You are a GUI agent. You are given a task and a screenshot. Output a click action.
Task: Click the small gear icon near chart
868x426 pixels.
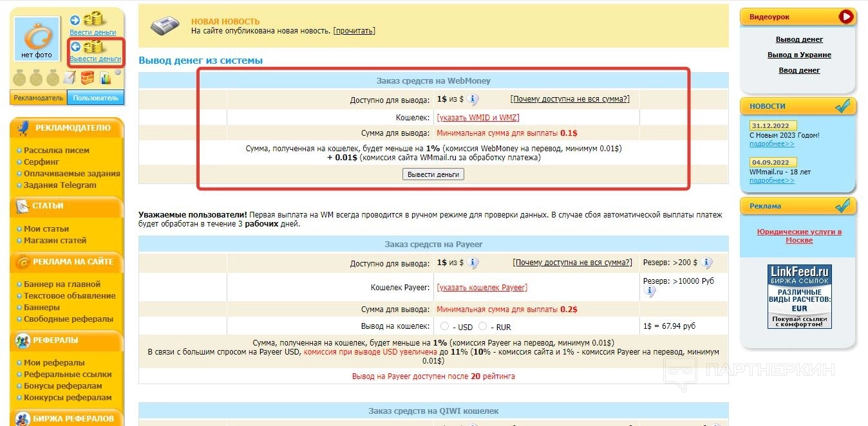coord(118,72)
